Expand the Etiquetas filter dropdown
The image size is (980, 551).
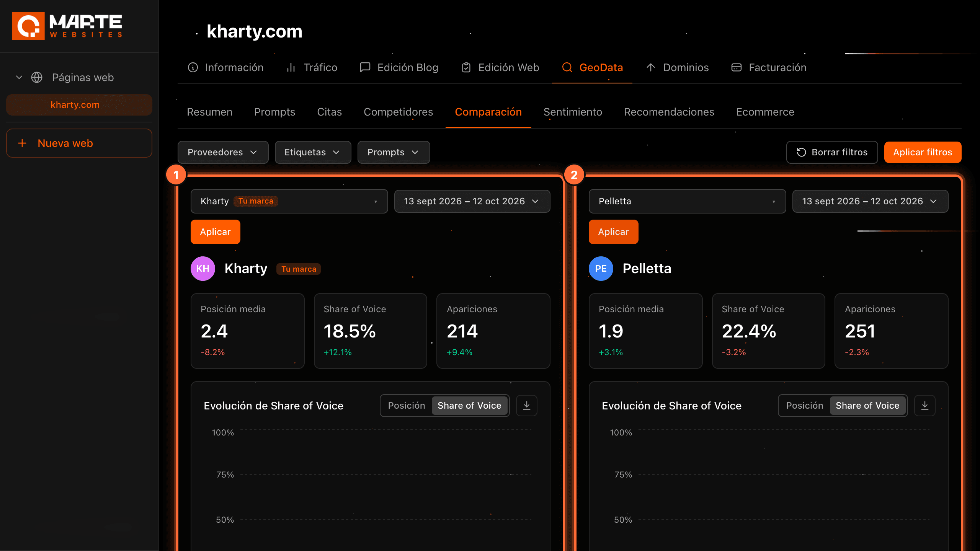pyautogui.click(x=313, y=152)
